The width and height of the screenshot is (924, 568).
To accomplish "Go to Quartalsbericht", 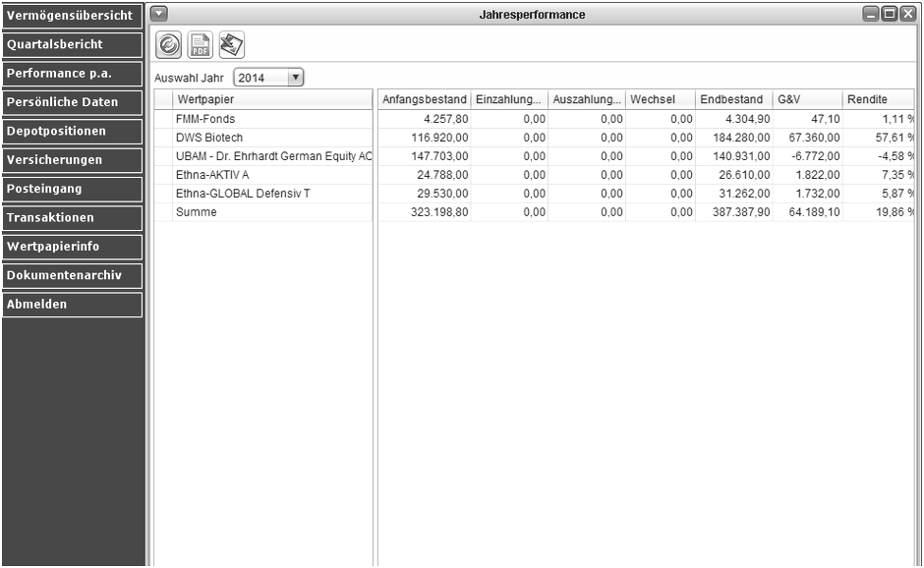I will (72, 44).
